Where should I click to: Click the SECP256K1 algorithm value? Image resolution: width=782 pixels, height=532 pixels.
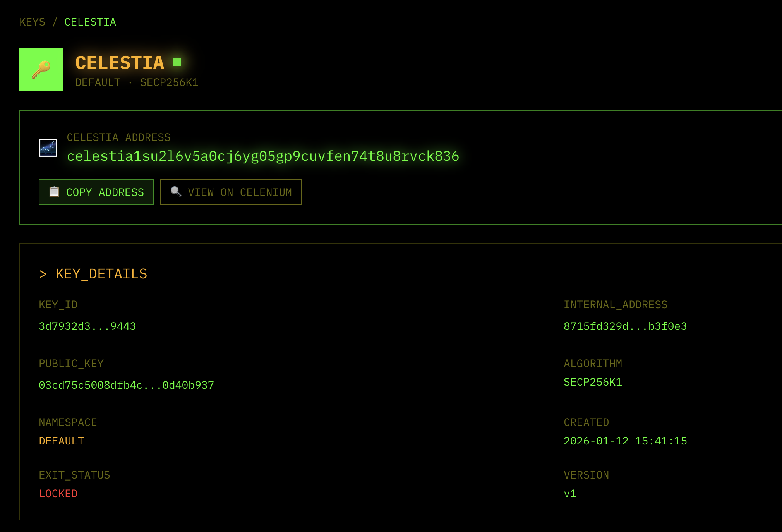(x=593, y=382)
